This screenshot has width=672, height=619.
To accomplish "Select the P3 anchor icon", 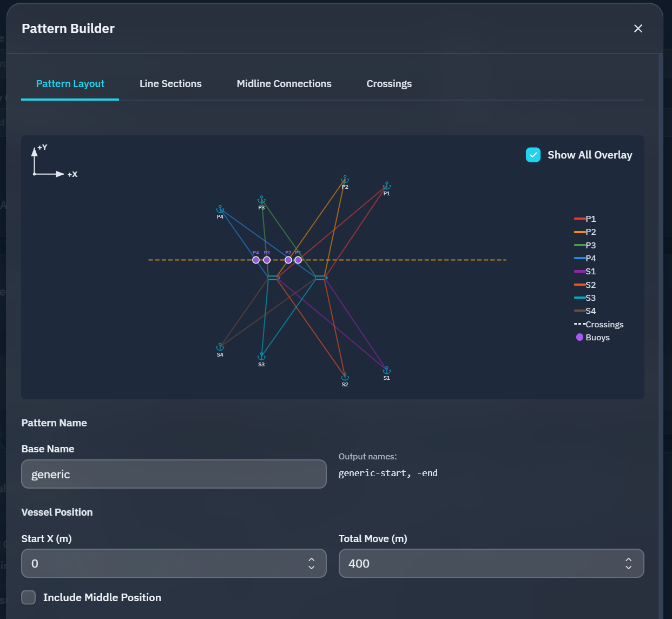I will pyautogui.click(x=262, y=200).
